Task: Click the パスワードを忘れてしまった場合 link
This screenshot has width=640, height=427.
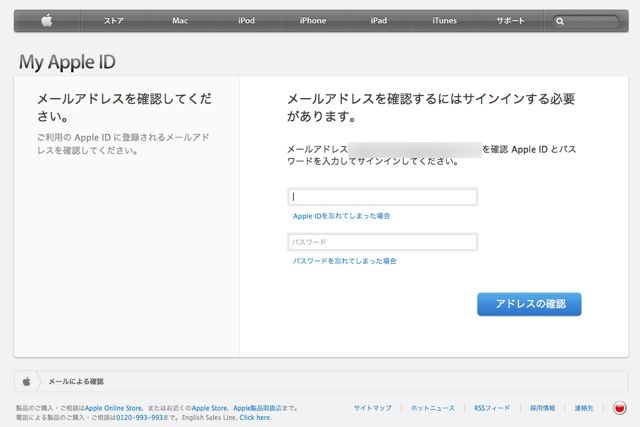Action: pyautogui.click(x=344, y=261)
